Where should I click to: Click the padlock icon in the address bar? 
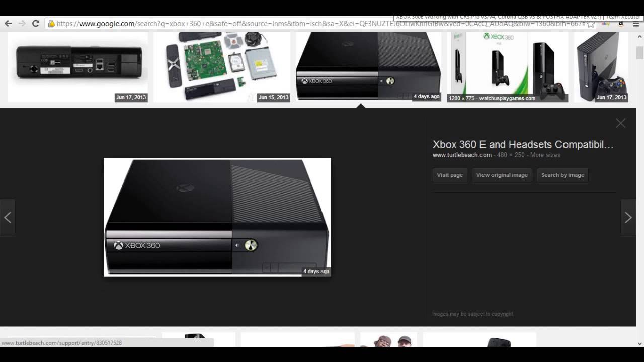(51, 24)
